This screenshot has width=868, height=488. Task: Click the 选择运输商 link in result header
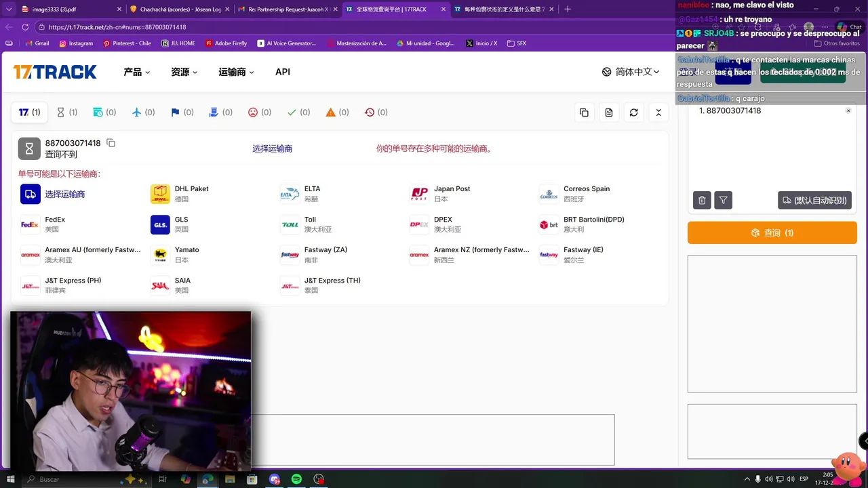(272, 148)
